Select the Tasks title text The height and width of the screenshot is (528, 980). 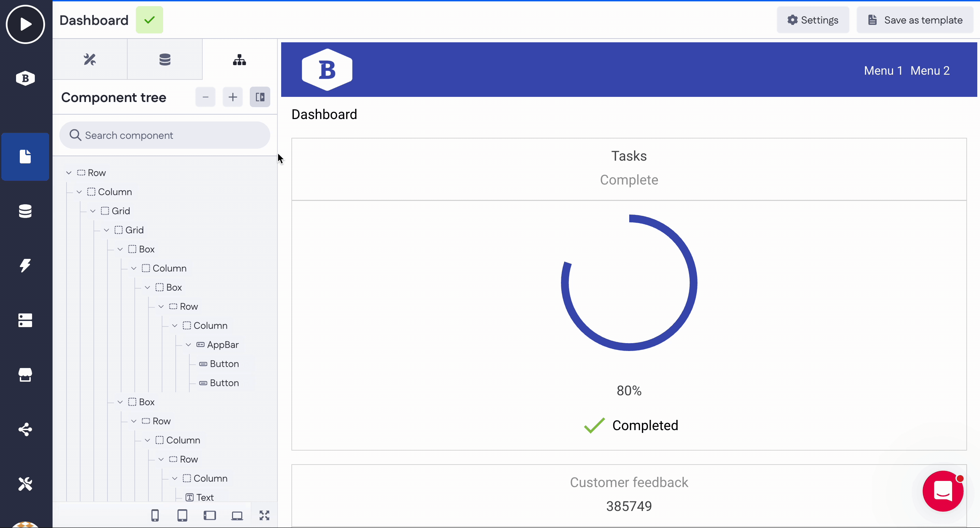pyautogui.click(x=629, y=156)
